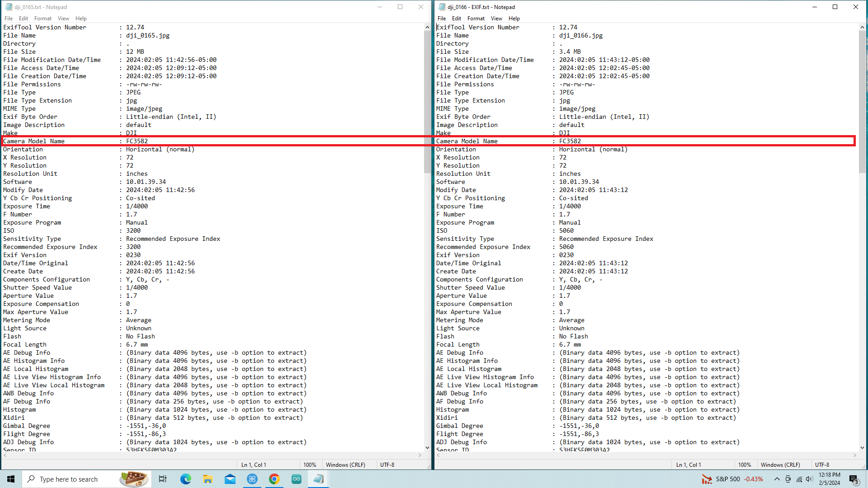868x488 pixels.
Task: Click the taskbar clock showing 12:18 PM
Action: tap(829, 479)
